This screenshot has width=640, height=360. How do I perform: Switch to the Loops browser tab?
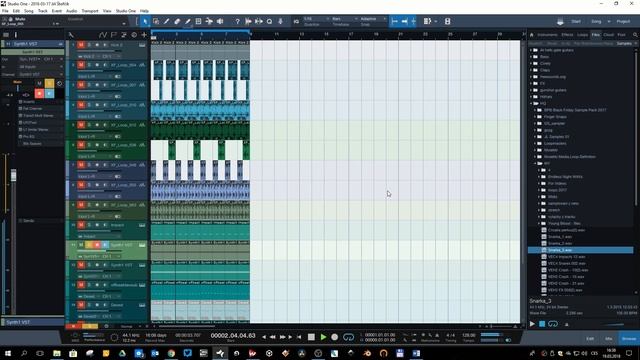pos(582,35)
